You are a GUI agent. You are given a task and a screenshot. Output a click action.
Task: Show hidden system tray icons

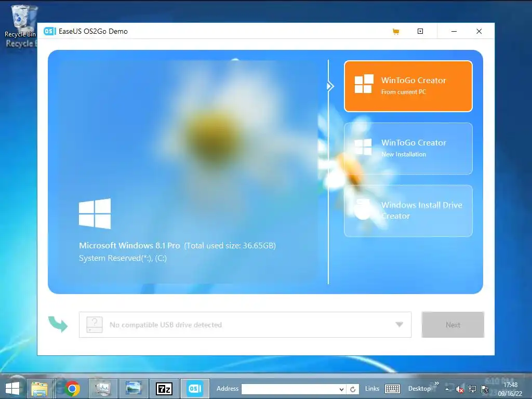coord(447,390)
